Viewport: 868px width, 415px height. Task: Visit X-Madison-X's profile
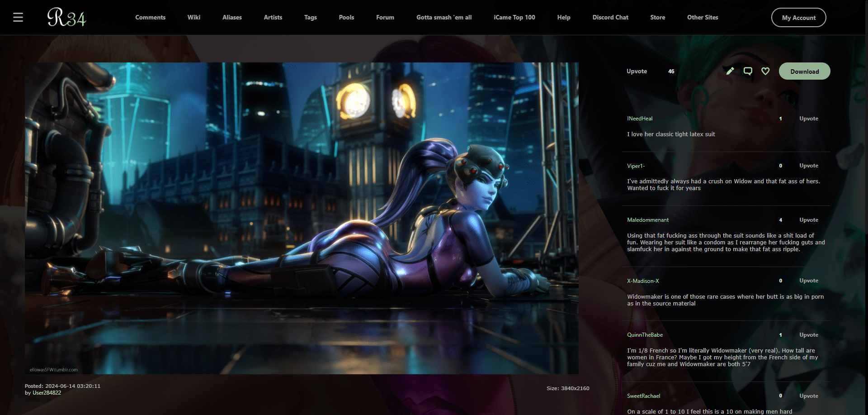pyautogui.click(x=643, y=281)
